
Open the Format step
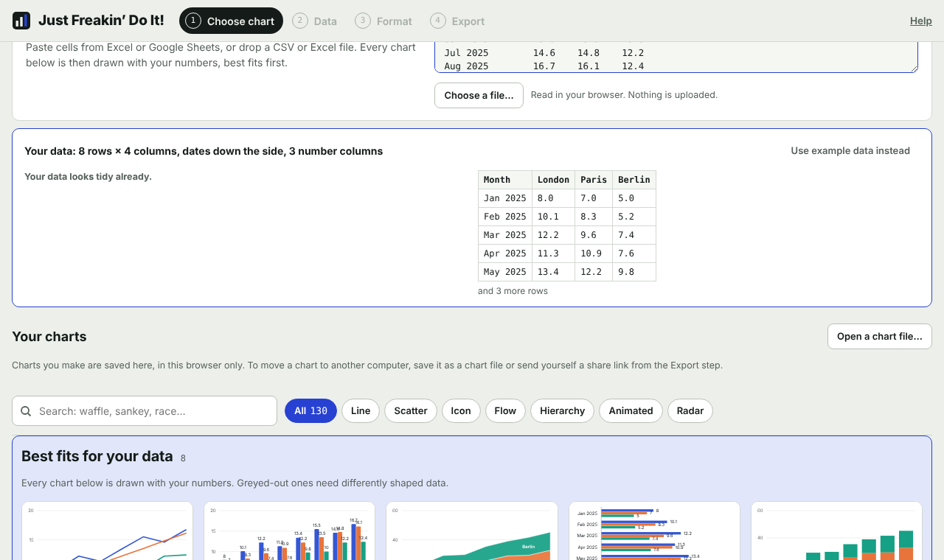pos(383,21)
